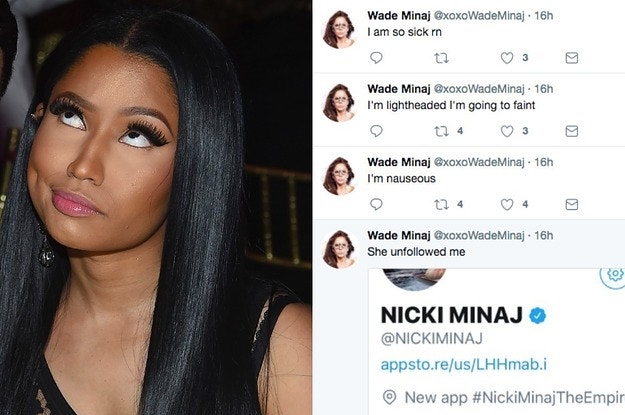Retweet the "I'm nauseous" tweet
This screenshot has width=625, height=415.
[x=441, y=205]
